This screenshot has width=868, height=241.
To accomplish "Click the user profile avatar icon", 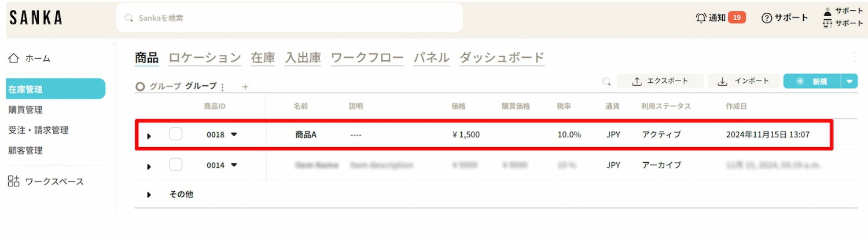I will 827,11.
